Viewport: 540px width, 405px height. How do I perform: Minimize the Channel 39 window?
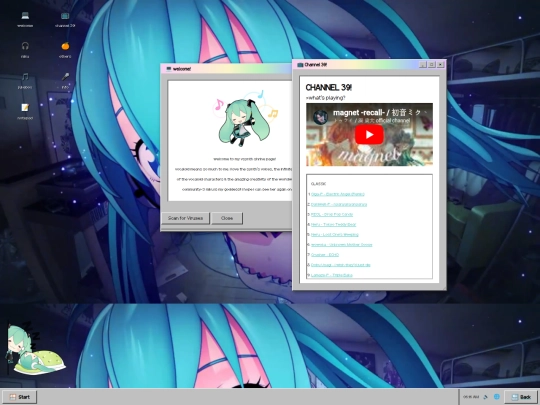(423, 64)
